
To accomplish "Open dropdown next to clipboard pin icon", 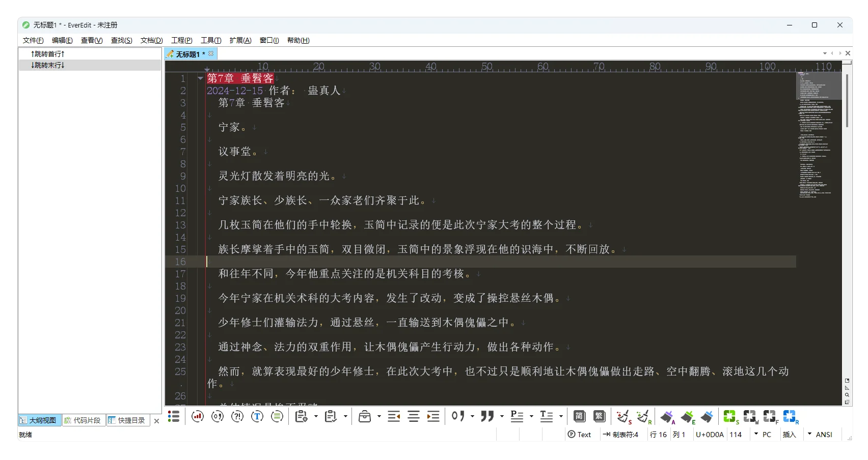I will tap(316, 417).
